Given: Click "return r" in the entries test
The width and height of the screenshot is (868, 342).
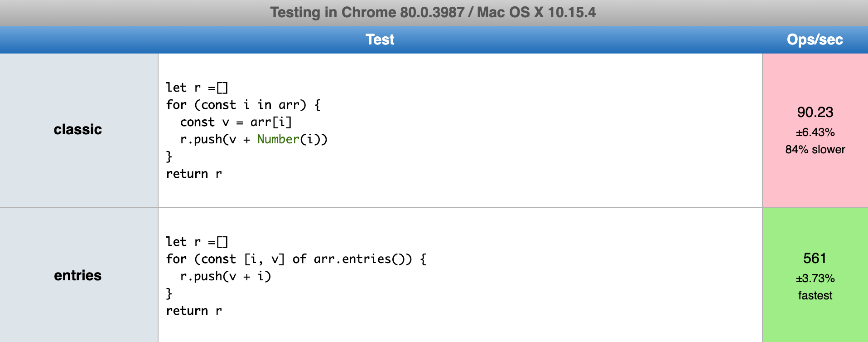Looking at the screenshot, I should coord(194,311).
